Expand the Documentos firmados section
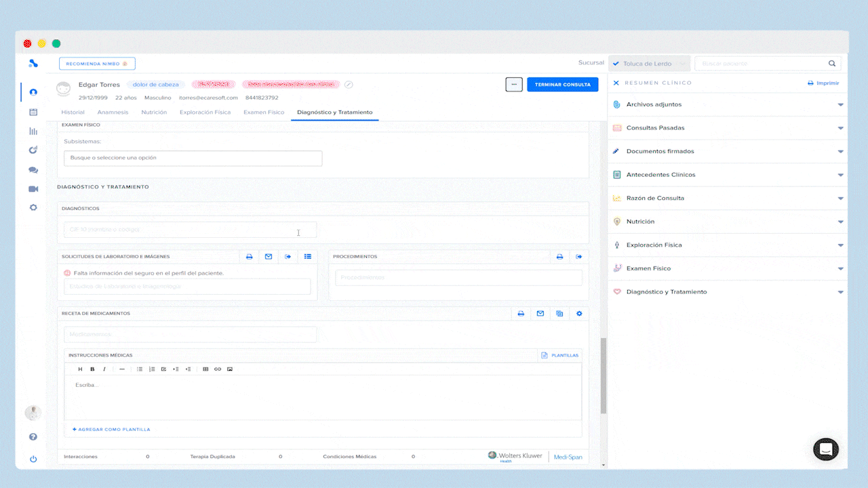Viewport: 868px width, 488px height. pyautogui.click(x=727, y=151)
